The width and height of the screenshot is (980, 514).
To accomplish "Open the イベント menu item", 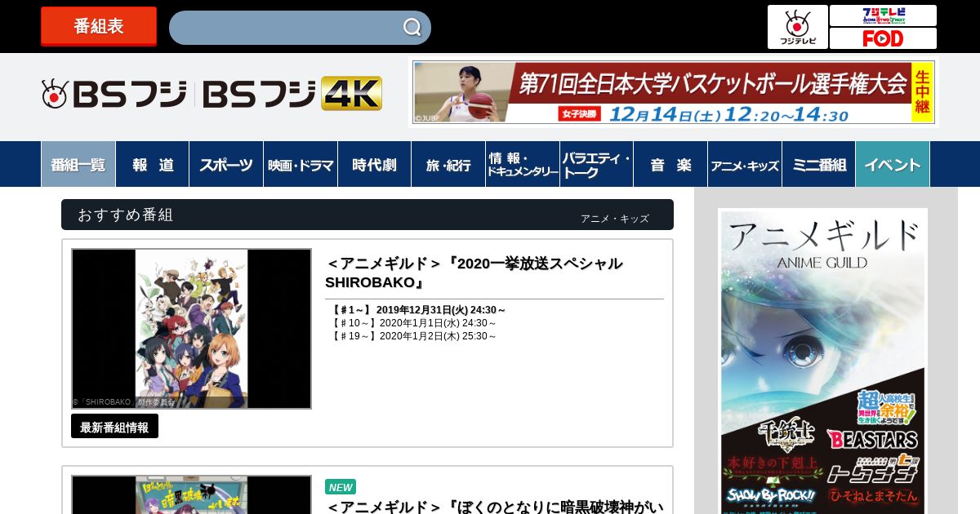I will (893, 164).
